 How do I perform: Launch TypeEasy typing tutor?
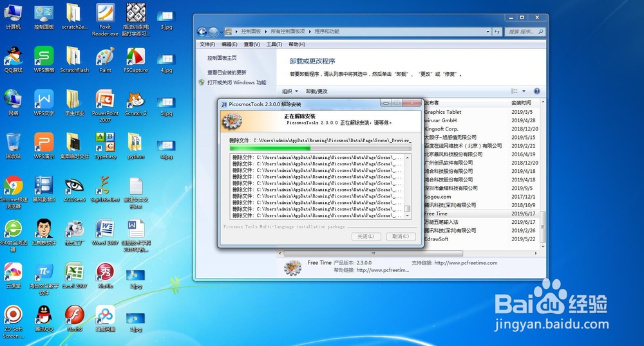pyautogui.click(x=105, y=146)
